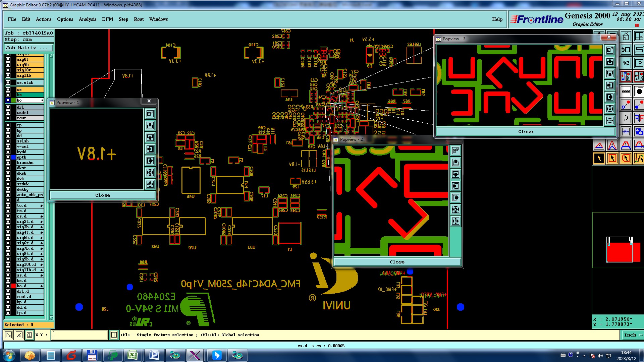Expand the Job Matrix button
The width and height of the screenshot is (644, 362).
29,48
